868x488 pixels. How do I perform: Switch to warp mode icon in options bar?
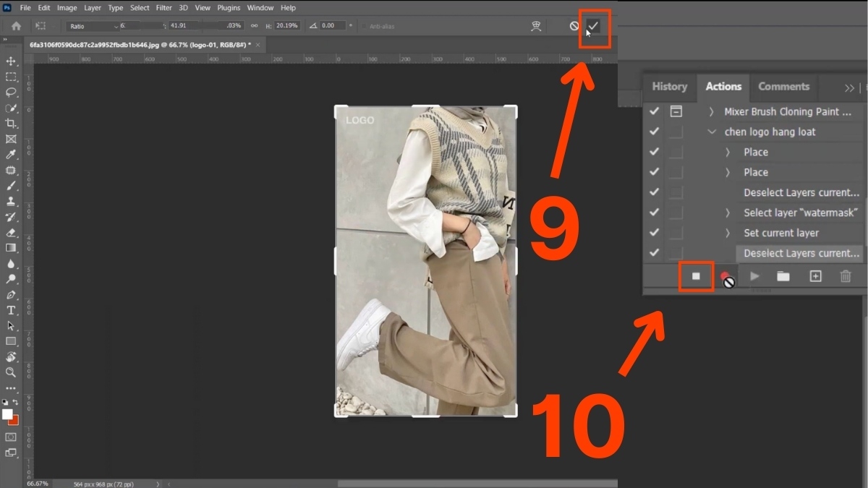point(536,25)
